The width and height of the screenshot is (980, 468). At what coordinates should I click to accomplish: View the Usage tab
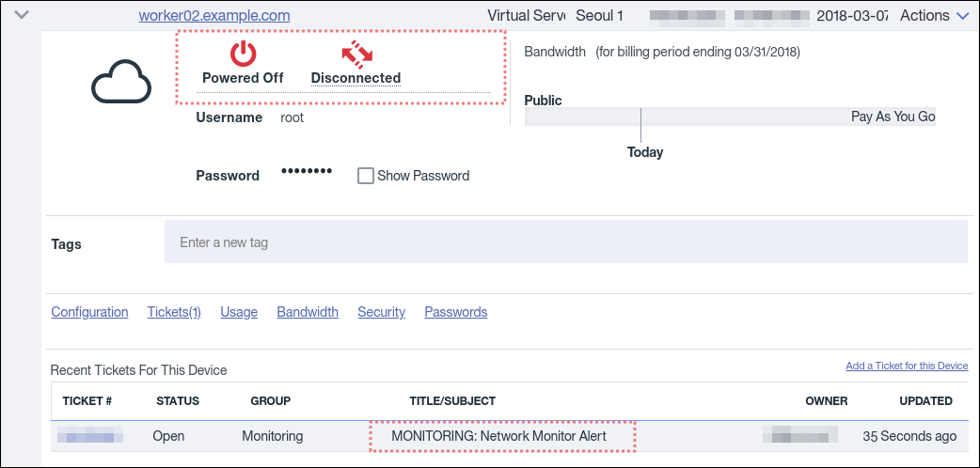[x=239, y=312]
